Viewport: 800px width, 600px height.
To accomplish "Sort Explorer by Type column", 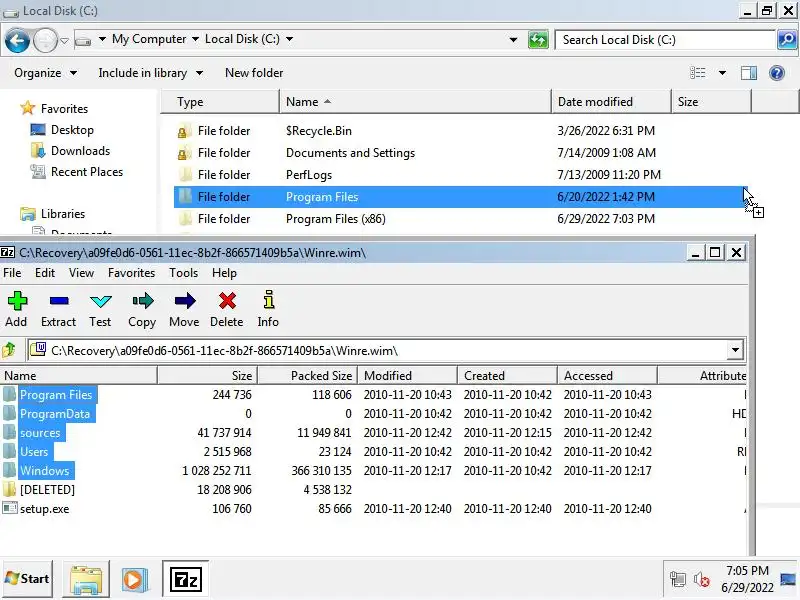I will (x=220, y=102).
